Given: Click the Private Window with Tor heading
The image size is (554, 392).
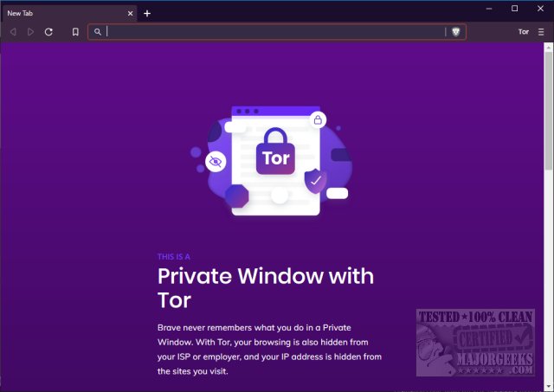Looking at the screenshot, I should 266,288.
